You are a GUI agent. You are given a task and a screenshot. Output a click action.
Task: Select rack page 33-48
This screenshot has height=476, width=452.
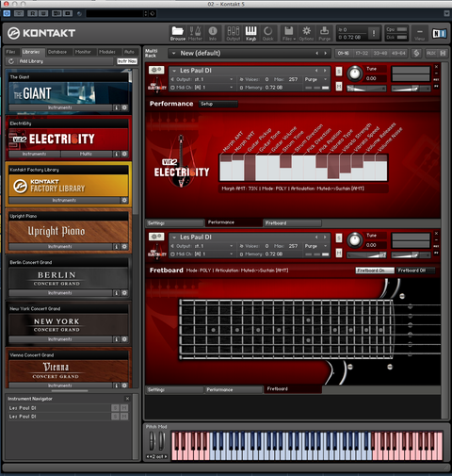click(380, 53)
